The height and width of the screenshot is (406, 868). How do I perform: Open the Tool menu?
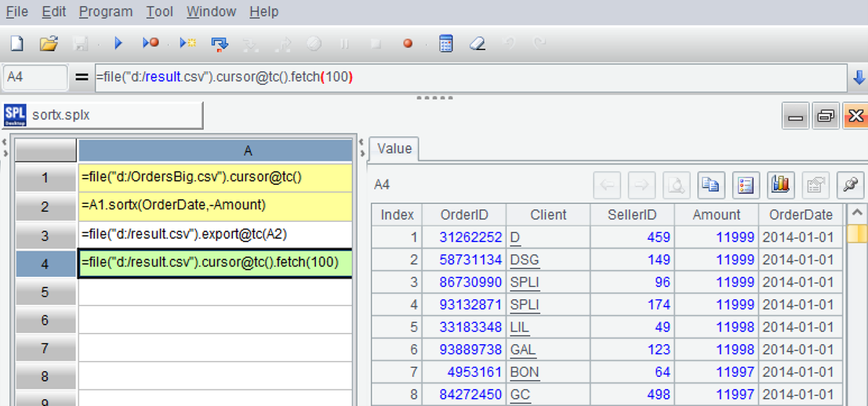(x=160, y=12)
